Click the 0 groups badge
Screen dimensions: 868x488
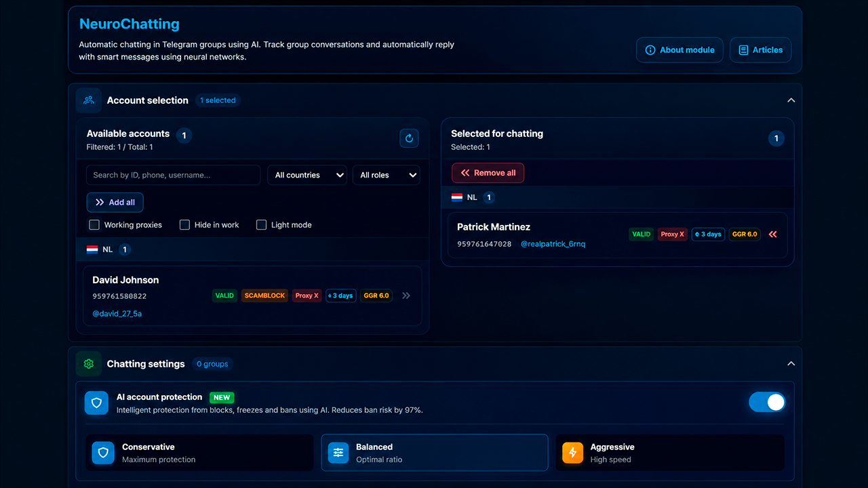212,364
